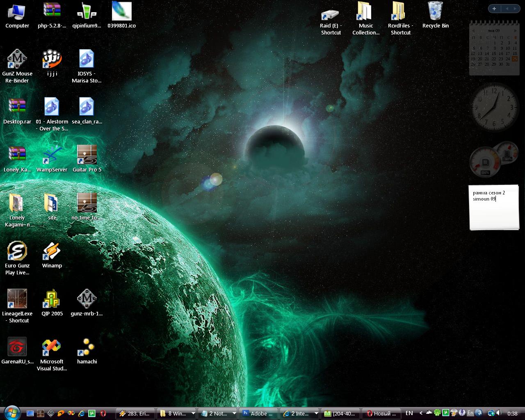The height and width of the screenshot is (420, 525).
Task: Go to next month in calendar gadget
Action: [515, 31]
